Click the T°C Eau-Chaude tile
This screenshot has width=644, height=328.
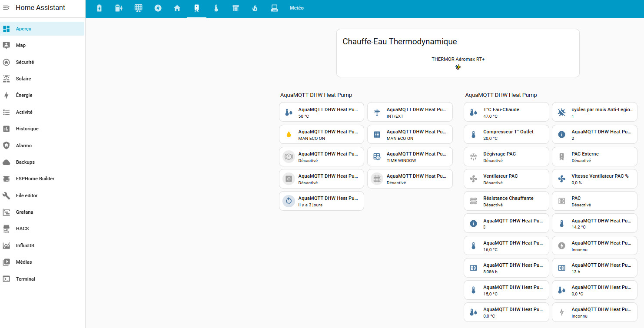point(506,113)
